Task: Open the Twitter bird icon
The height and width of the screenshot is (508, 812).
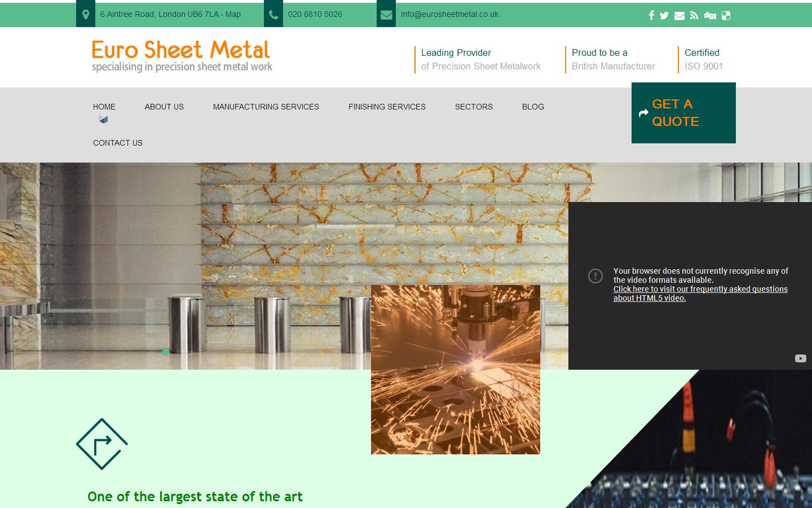Action: 664,15
